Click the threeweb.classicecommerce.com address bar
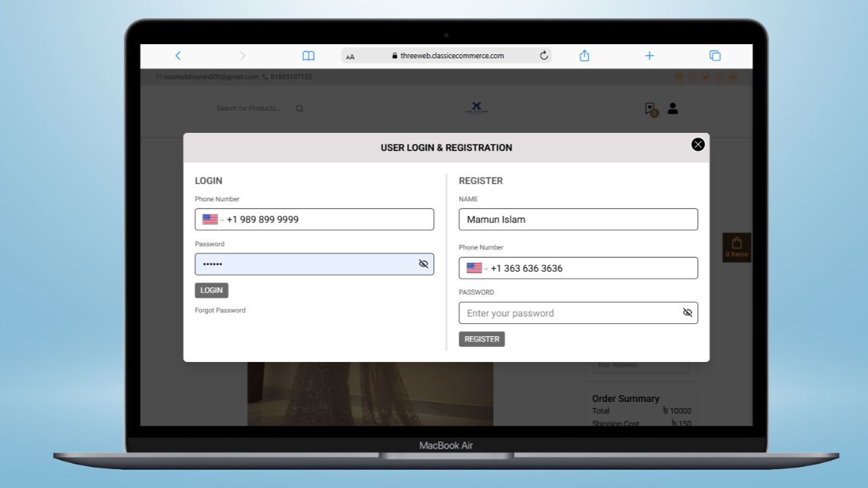This screenshot has height=488, width=868. (446, 56)
